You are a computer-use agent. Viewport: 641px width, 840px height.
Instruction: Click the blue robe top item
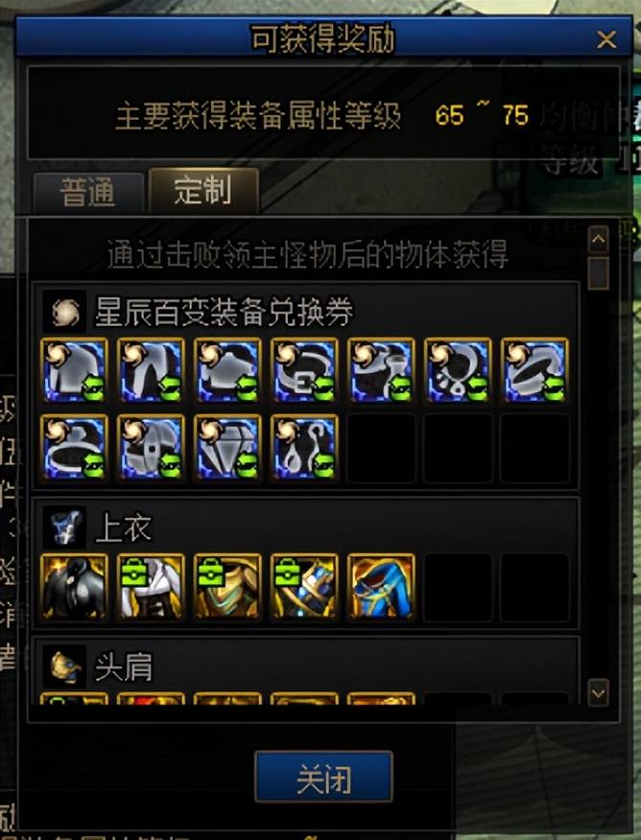click(381, 587)
